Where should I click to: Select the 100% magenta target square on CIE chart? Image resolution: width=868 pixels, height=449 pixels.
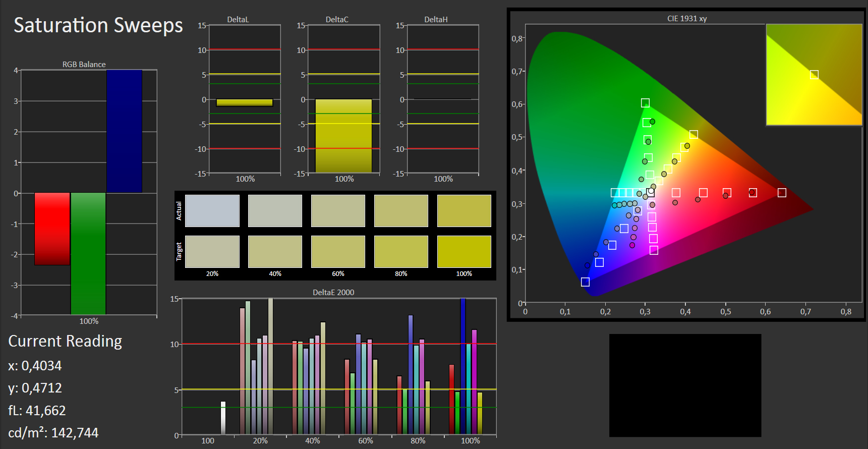pos(654,250)
